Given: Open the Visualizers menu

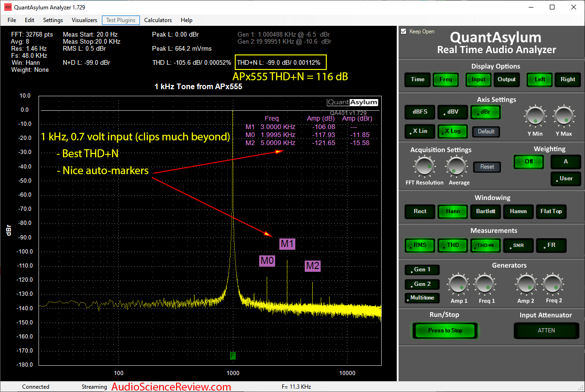Looking at the screenshot, I should click(85, 20).
